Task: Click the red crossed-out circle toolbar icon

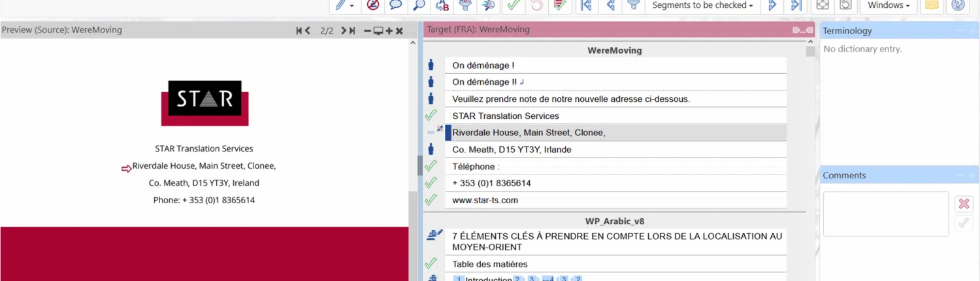Action: point(373,5)
